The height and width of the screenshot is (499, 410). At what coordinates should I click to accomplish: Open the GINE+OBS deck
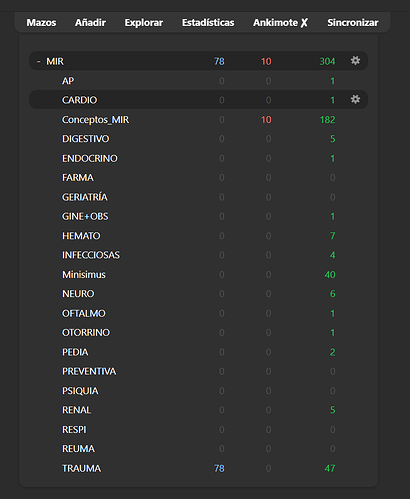pyautogui.click(x=85, y=216)
